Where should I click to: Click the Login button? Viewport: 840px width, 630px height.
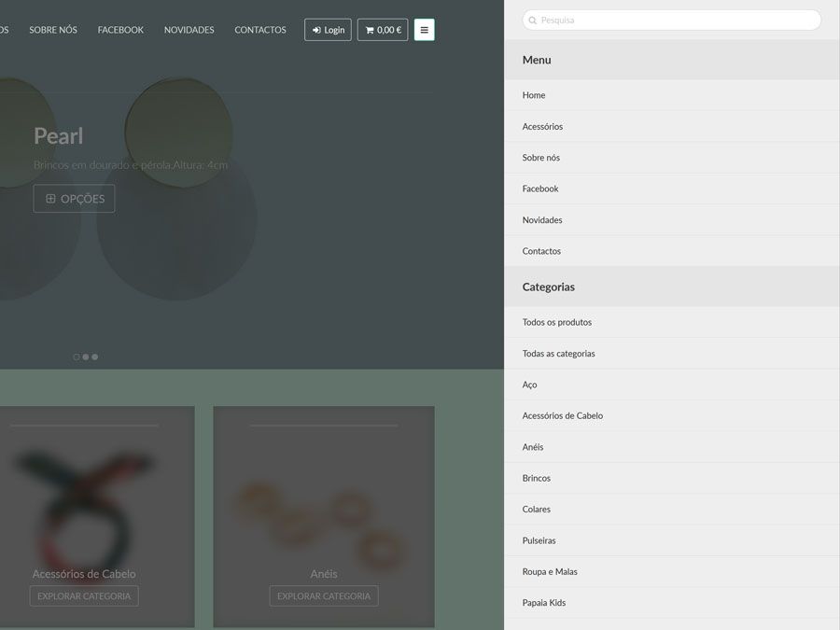328,30
